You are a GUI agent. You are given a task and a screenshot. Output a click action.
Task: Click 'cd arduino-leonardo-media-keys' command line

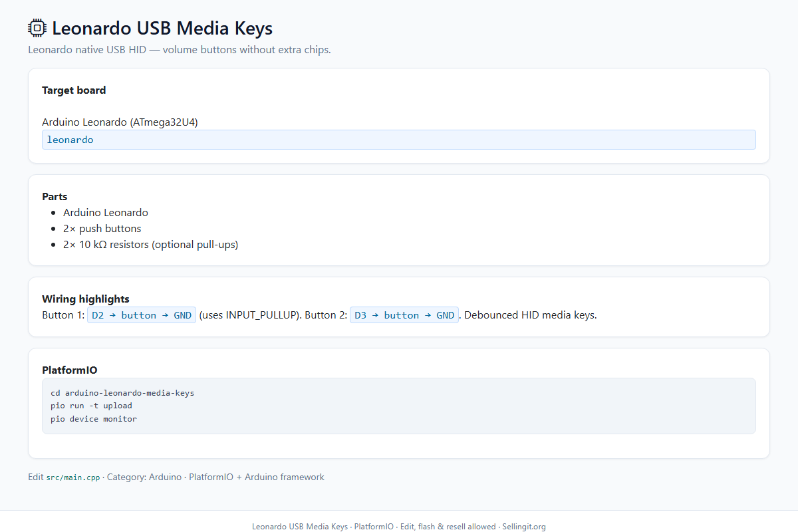tap(122, 393)
